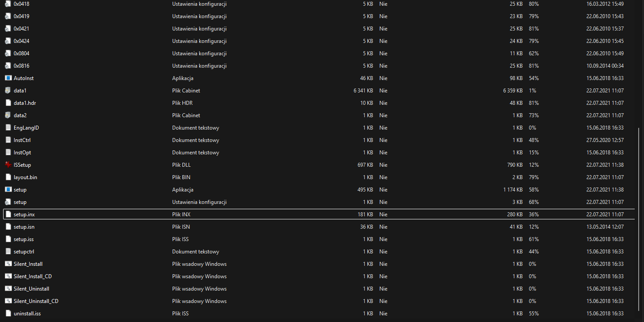Image resolution: width=644 pixels, height=322 pixels.
Task: Click the data1.hdr file name
Action: (x=24, y=103)
